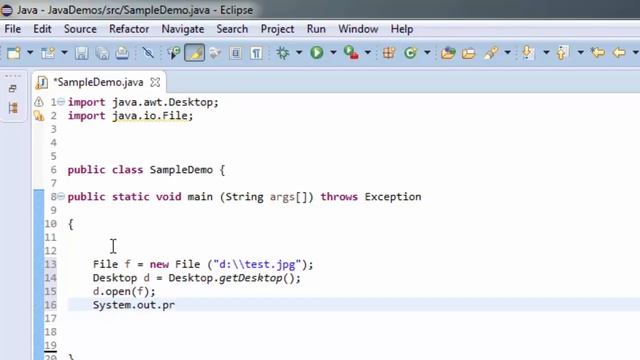Place cursor after "System.out.pr" on line 16
Screen dimensions: 640x360
(x=176, y=305)
